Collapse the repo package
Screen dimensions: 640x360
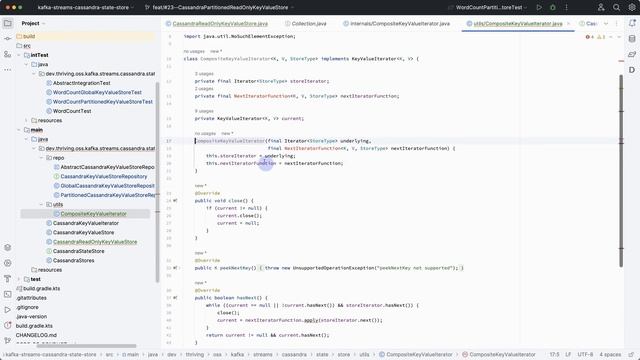click(42, 158)
